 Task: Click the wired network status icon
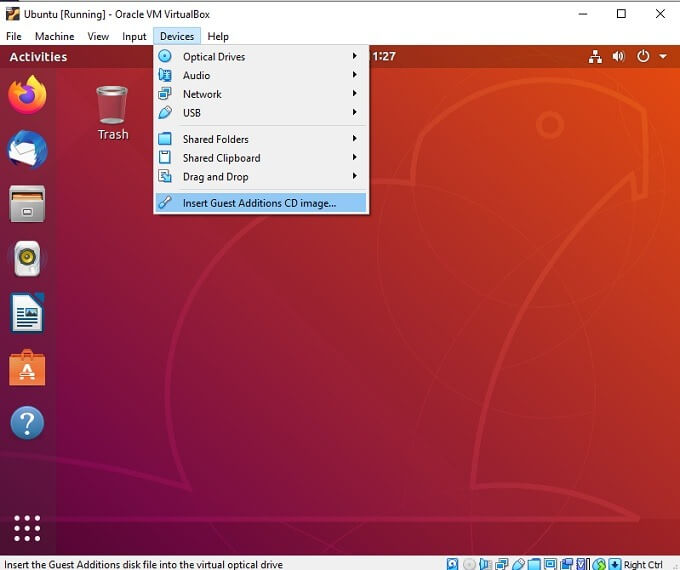tap(596, 57)
